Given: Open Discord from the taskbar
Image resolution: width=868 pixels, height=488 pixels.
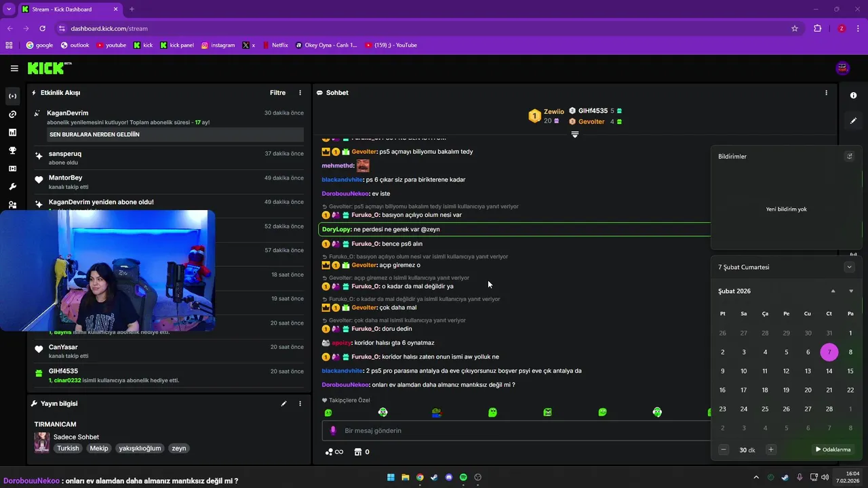Looking at the screenshot, I should click(x=449, y=477).
